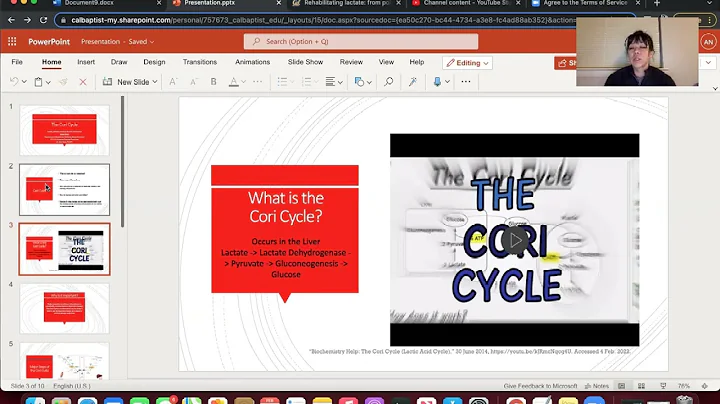The image size is (720, 404).
Task: Click the fit slide to window icon
Action: [705, 386]
